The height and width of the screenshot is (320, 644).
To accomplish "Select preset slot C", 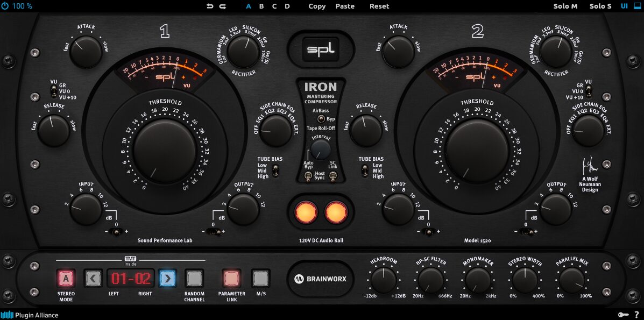I will 274,6.
